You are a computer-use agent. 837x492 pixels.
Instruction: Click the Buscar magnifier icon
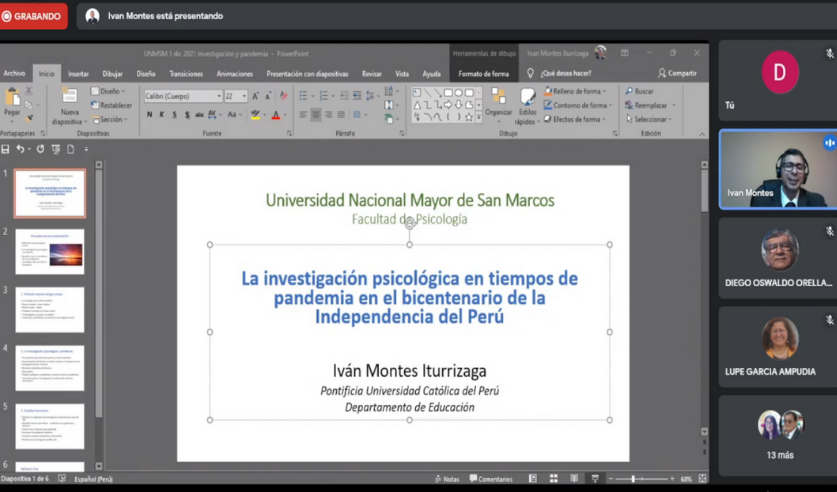point(629,91)
